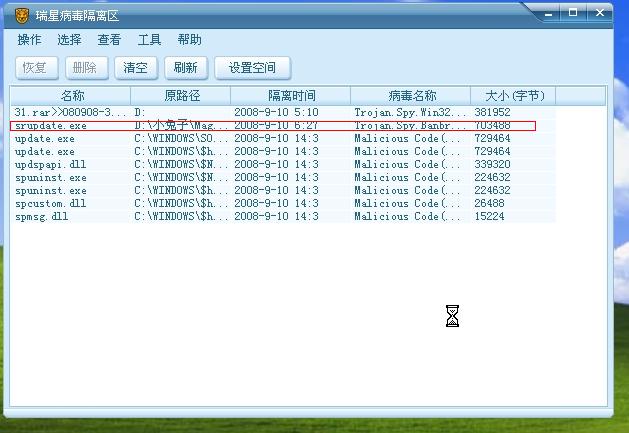The width and height of the screenshot is (629, 433).
Task: Select the spmsg.dll row
Action: click(283, 216)
